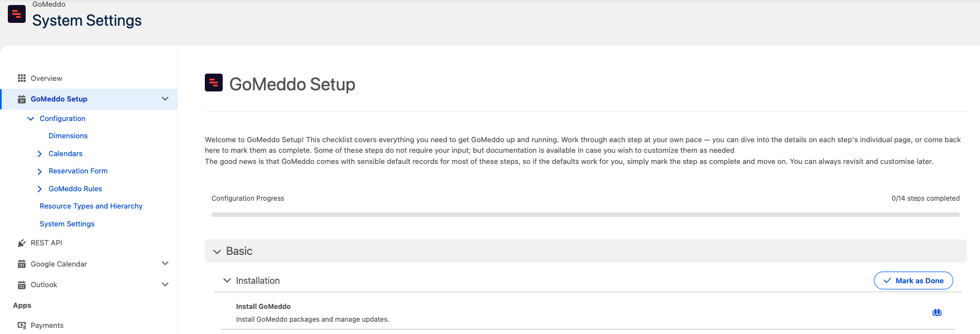Click the REST API plug icon
980x334 pixels.
click(x=22, y=243)
